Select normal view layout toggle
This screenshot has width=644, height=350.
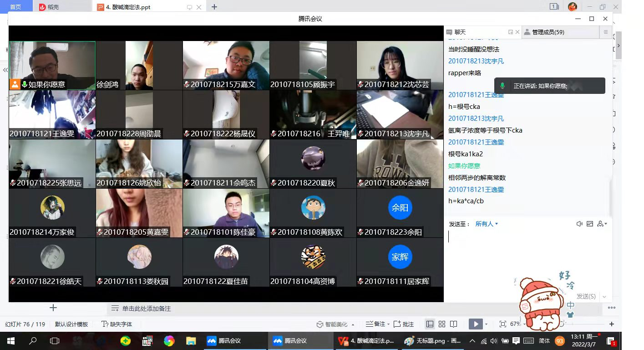tap(430, 324)
